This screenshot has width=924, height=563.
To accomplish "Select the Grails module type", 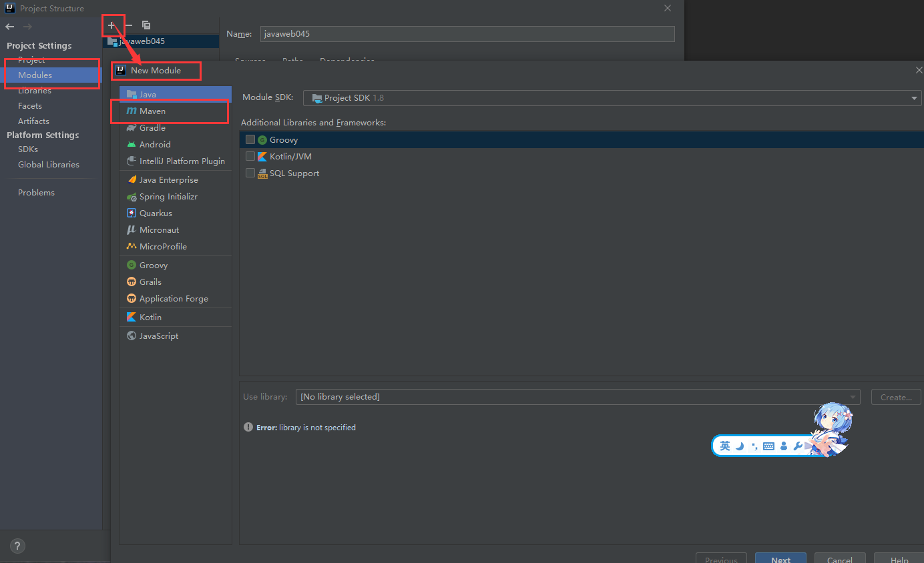I will click(x=176, y=281).
